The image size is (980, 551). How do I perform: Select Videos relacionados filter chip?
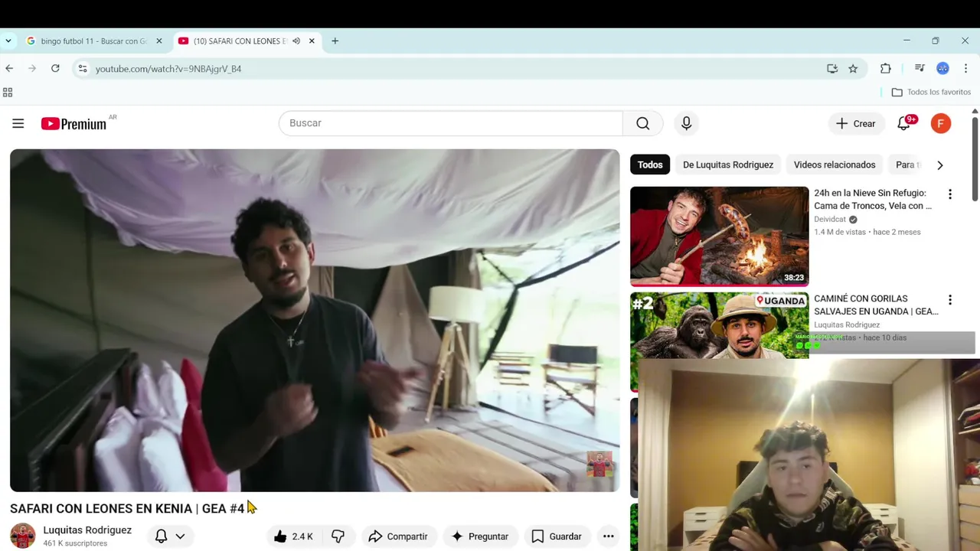(835, 165)
